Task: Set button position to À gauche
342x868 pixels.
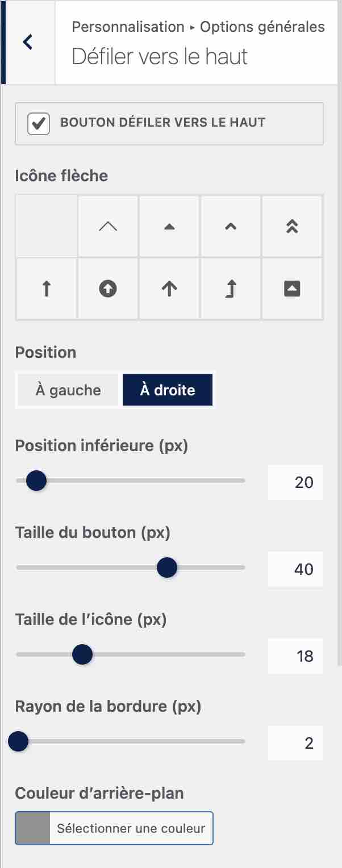Action: (x=67, y=390)
